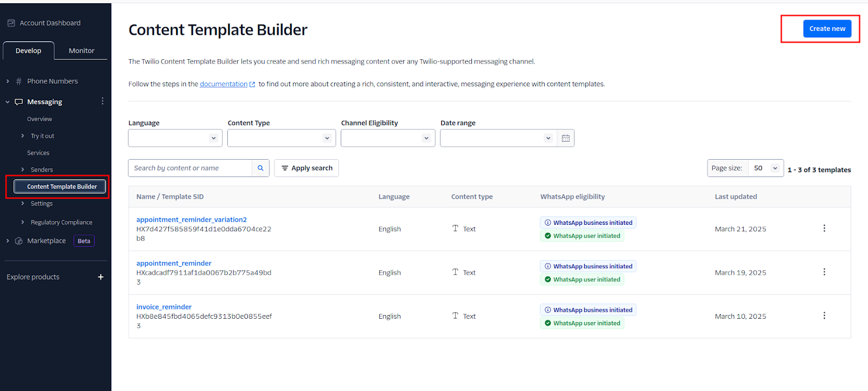Viewport: 868px width, 391px height.
Task: Click the Explore products plus icon
Action: click(x=100, y=277)
